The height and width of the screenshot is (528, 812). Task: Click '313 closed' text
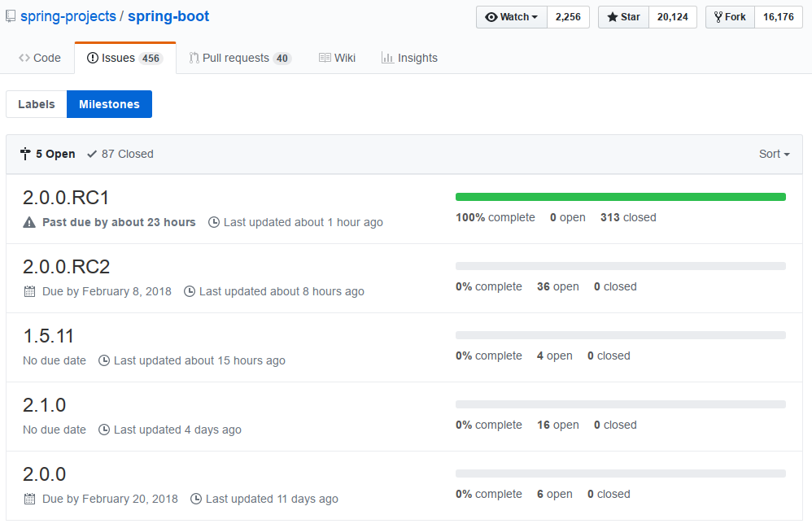click(x=628, y=217)
